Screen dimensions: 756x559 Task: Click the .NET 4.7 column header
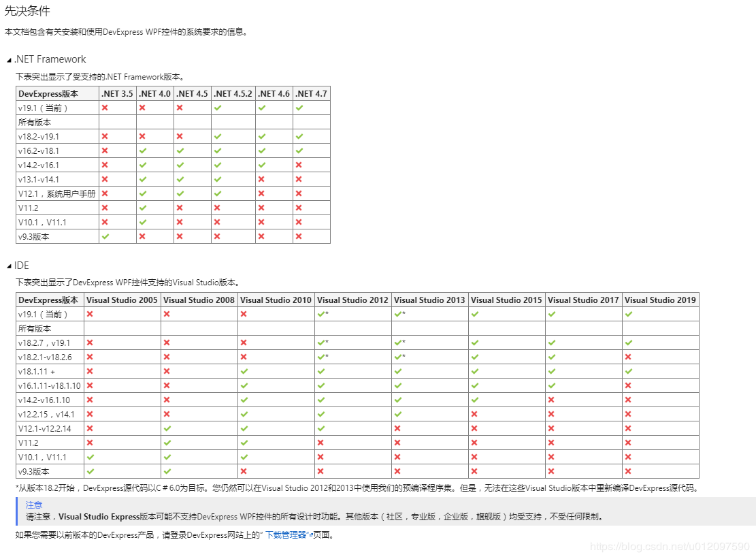click(x=311, y=93)
